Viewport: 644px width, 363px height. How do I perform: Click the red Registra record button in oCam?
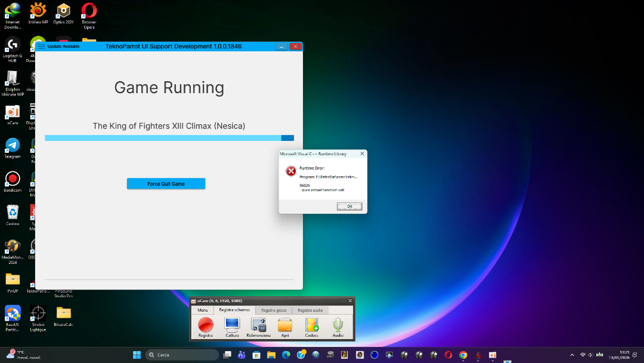pos(206,325)
